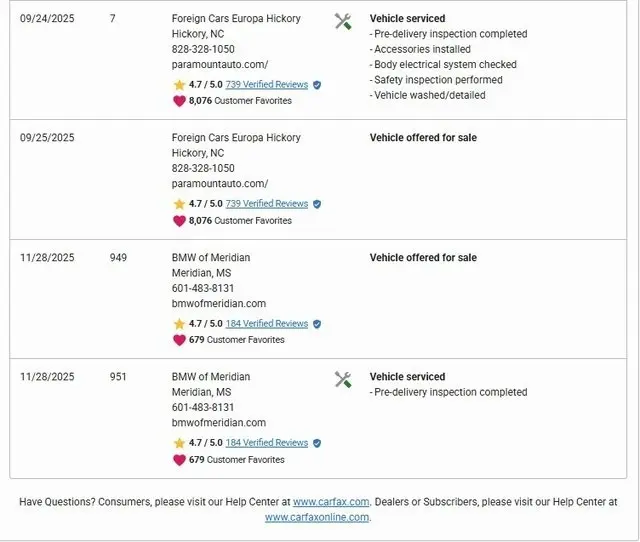Click the wrench service icon in the 09/24/2025 entry

coord(343,21)
